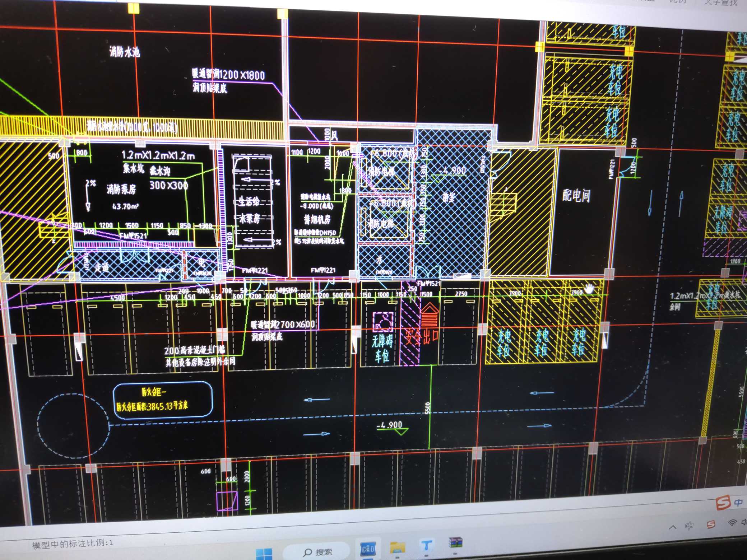Select the 200高素混凝土门槛 note
This screenshot has height=560, width=747.
195,350
